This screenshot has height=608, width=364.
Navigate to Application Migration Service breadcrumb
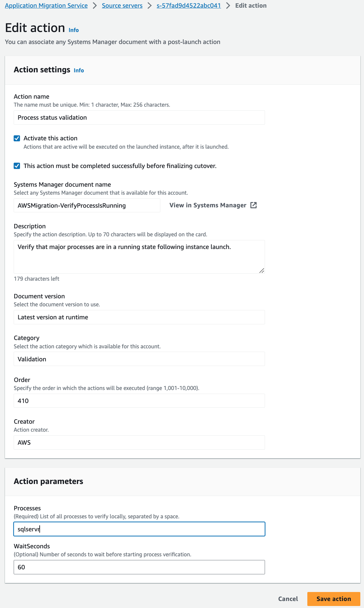coord(46,5)
